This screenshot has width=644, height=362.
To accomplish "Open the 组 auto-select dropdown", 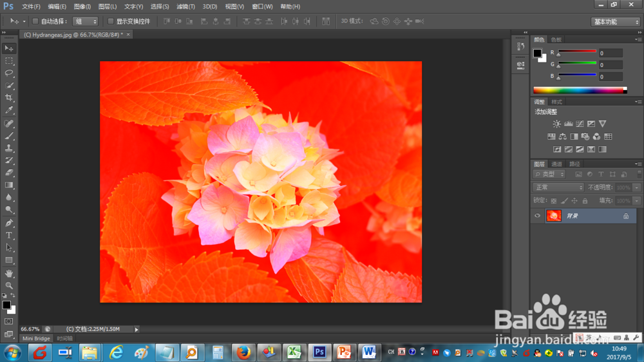I will (x=86, y=21).
